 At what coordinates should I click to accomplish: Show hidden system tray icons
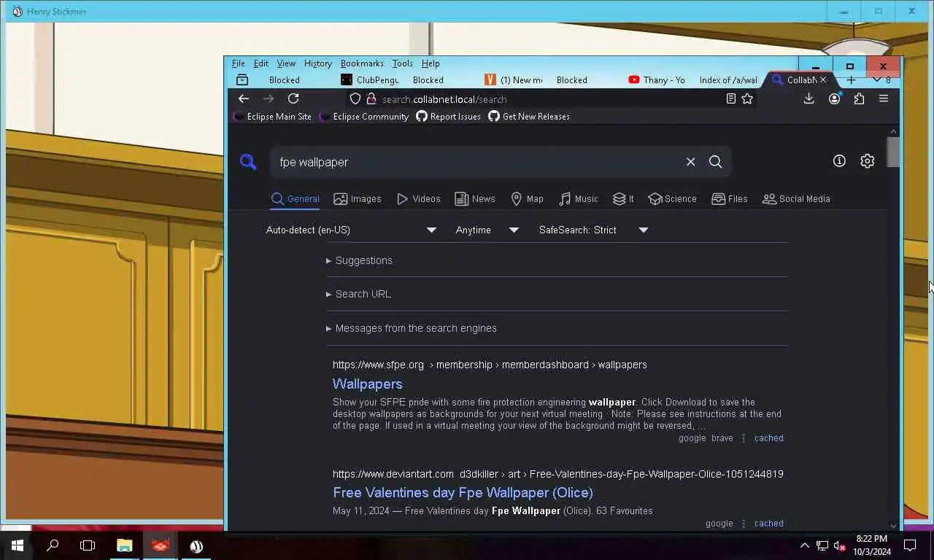pos(804,545)
